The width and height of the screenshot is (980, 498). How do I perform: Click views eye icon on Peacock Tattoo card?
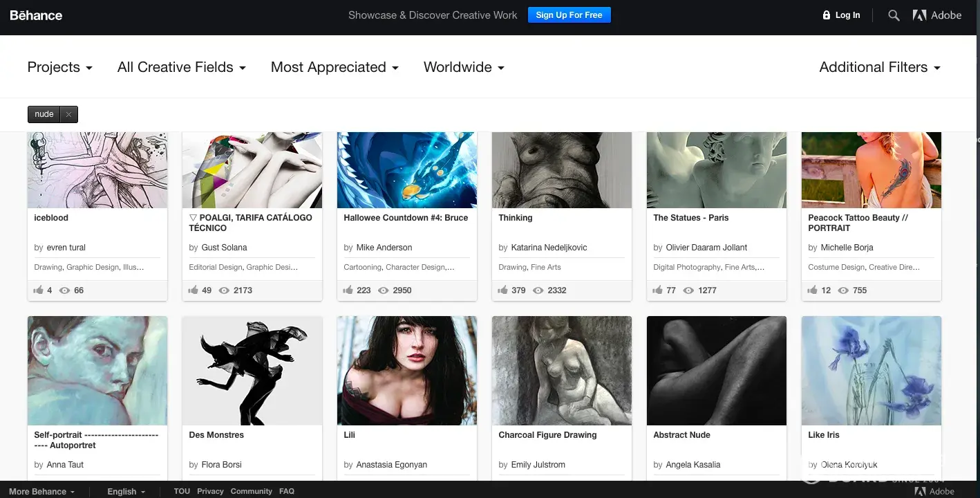point(844,290)
